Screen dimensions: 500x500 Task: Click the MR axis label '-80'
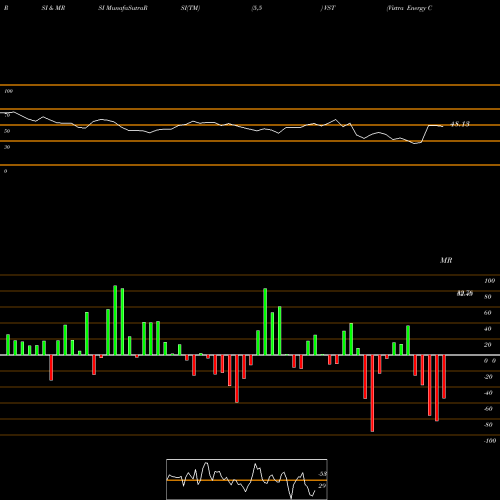[x=488, y=425]
